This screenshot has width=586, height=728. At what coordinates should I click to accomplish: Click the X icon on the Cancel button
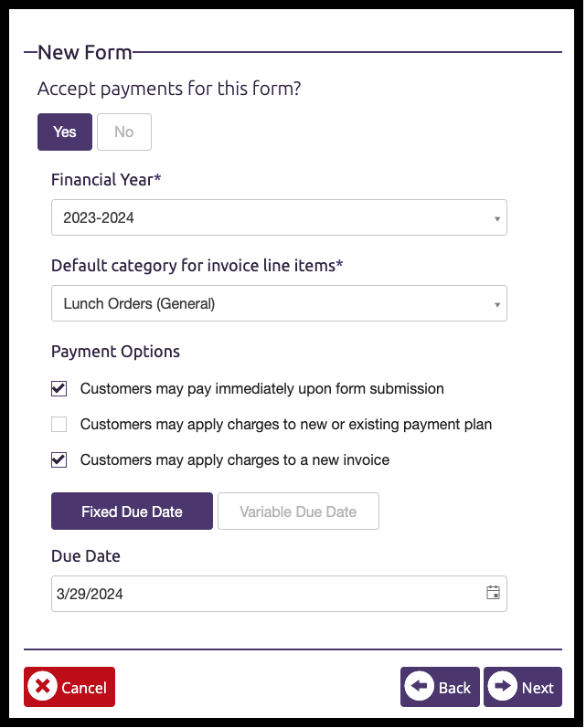coord(42,687)
